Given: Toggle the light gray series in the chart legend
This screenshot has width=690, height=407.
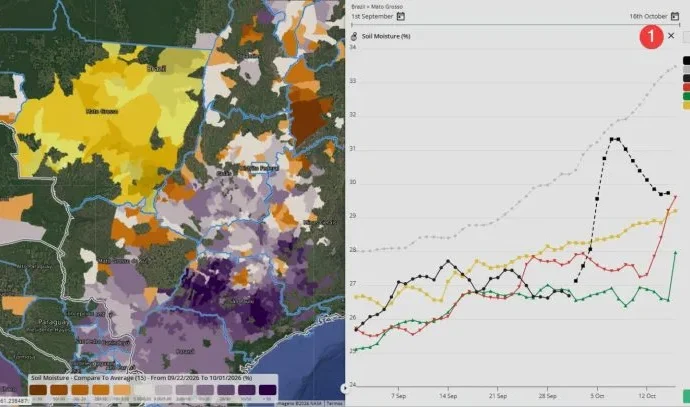Looking at the screenshot, I should tap(686, 69).
